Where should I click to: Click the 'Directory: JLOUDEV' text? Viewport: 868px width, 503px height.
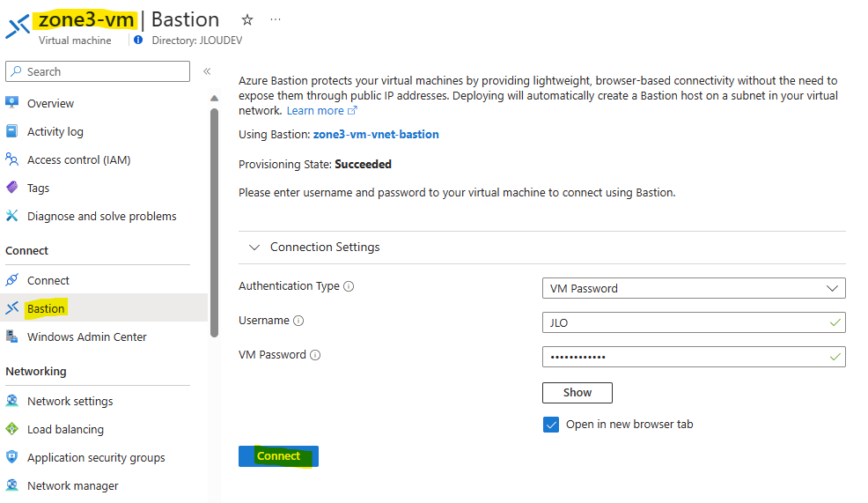pyautogui.click(x=197, y=41)
